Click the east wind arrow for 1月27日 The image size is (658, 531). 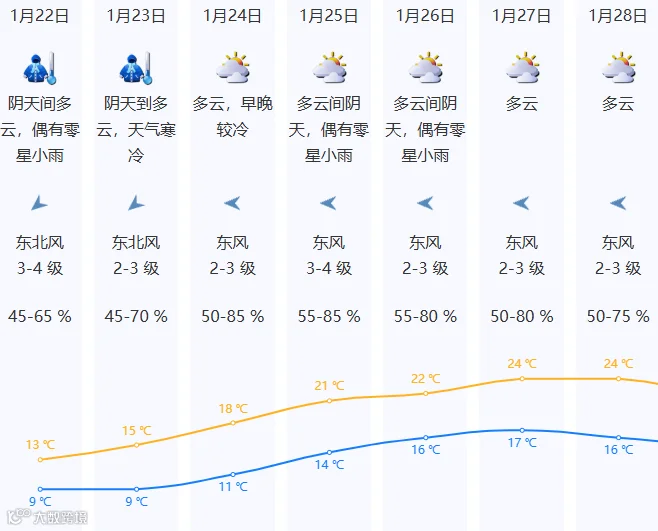pos(522,203)
